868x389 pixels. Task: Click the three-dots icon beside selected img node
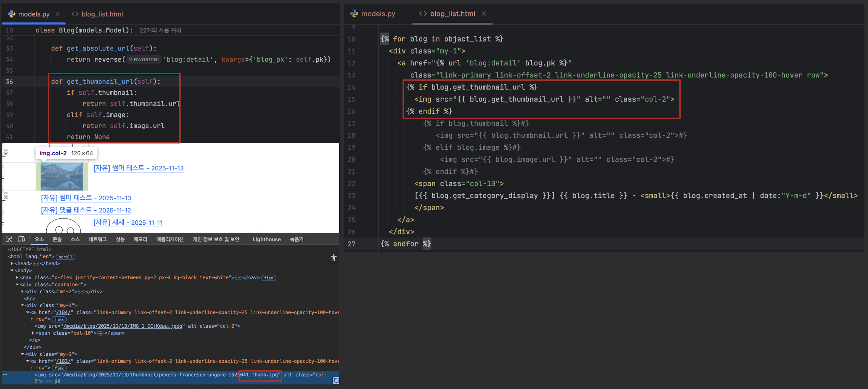pos(5,374)
